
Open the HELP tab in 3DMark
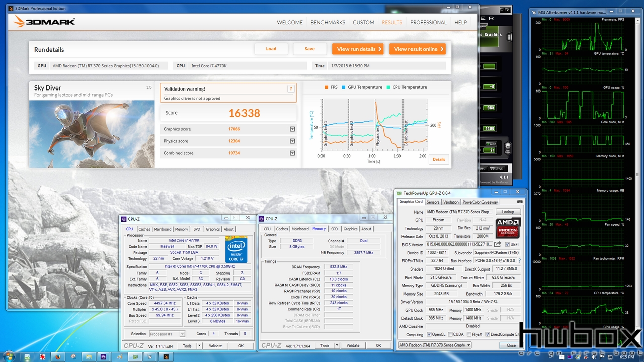(x=461, y=22)
